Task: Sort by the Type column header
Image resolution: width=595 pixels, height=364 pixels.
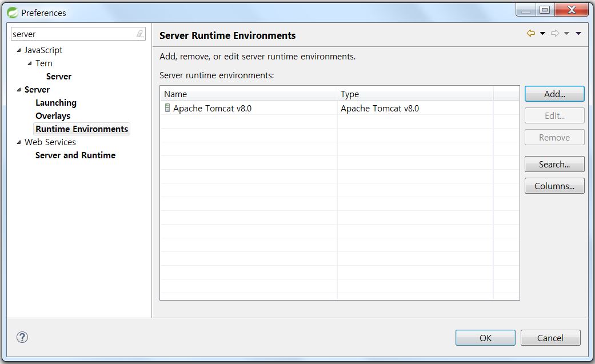Action: 415,94
